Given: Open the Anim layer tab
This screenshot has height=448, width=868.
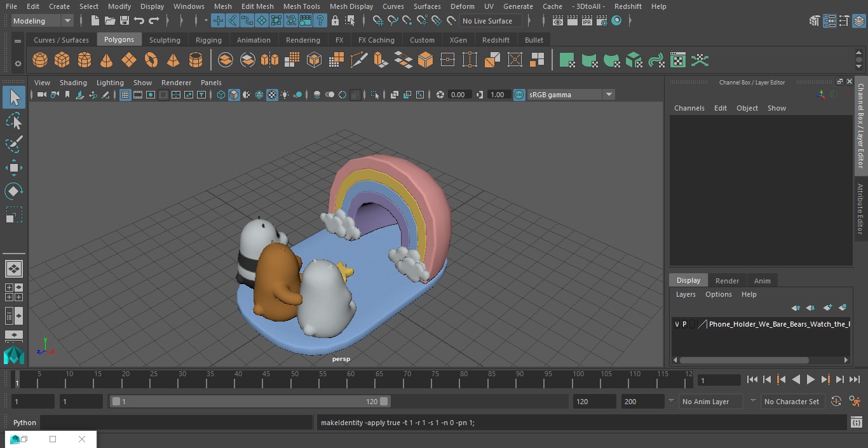Looking at the screenshot, I should point(762,281).
